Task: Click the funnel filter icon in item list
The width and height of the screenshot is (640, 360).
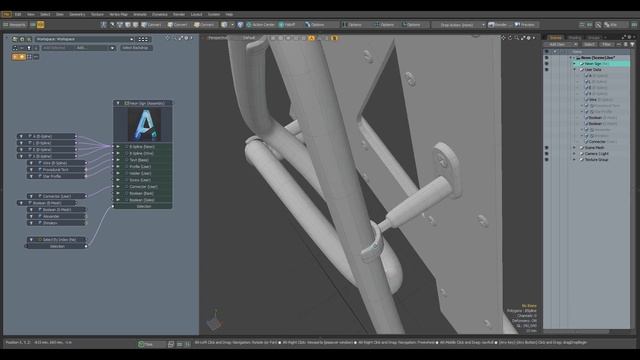Action: 632,44
